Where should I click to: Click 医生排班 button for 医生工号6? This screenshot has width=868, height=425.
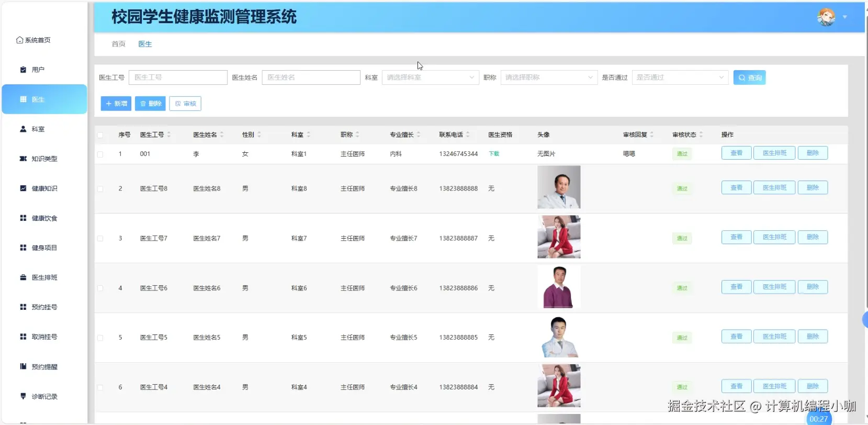774,287
